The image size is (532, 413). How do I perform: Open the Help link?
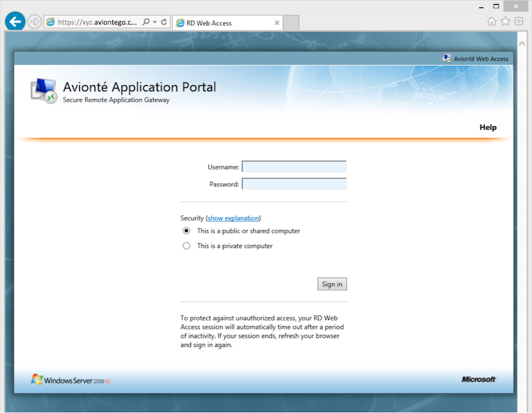[x=488, y=127]
